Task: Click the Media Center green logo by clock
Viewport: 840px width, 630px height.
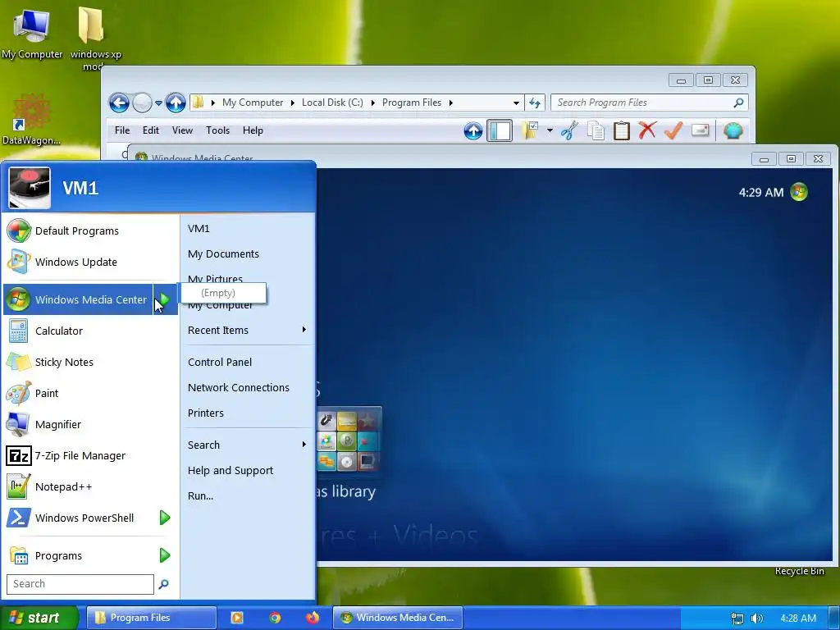Action: coord(799,192)
